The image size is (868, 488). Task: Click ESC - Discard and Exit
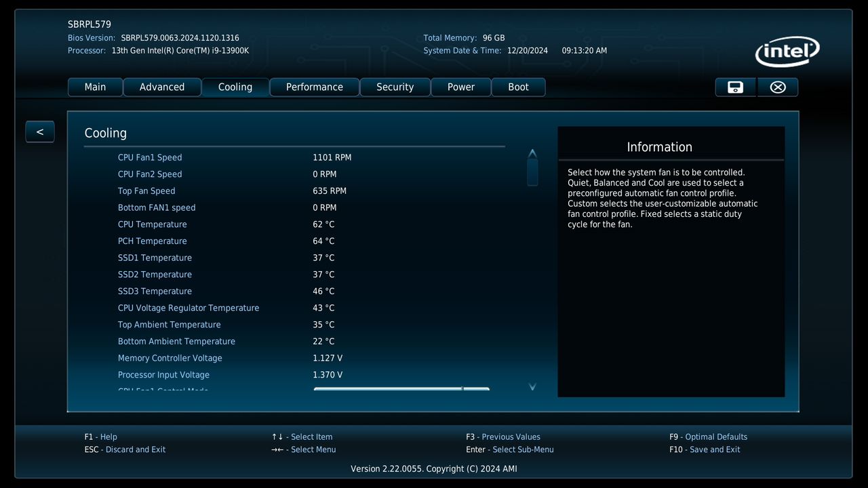125,449
